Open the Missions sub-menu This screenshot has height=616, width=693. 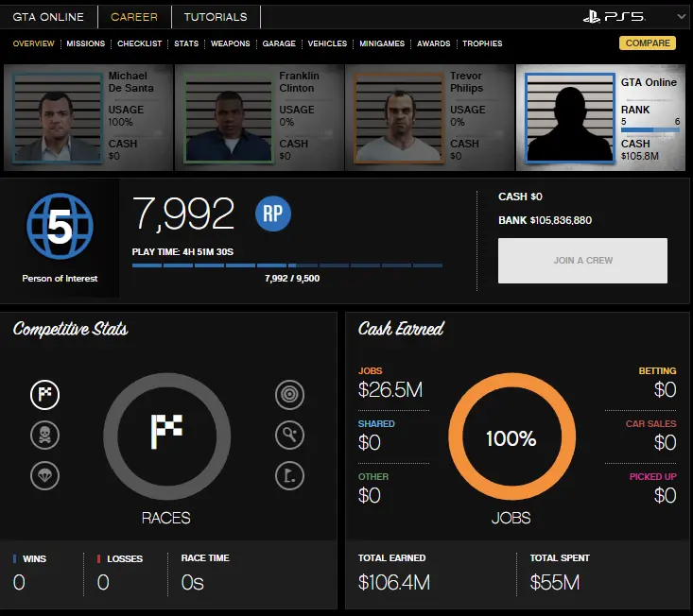pos(86,43)
